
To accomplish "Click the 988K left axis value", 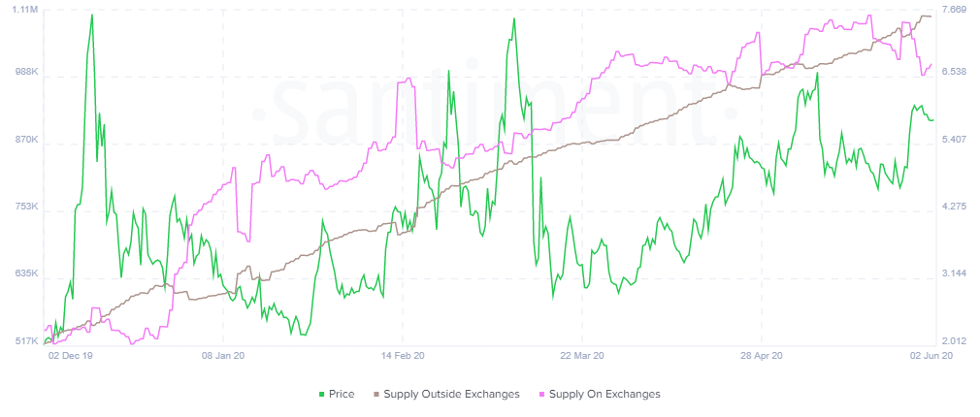I will coord(23,73).
